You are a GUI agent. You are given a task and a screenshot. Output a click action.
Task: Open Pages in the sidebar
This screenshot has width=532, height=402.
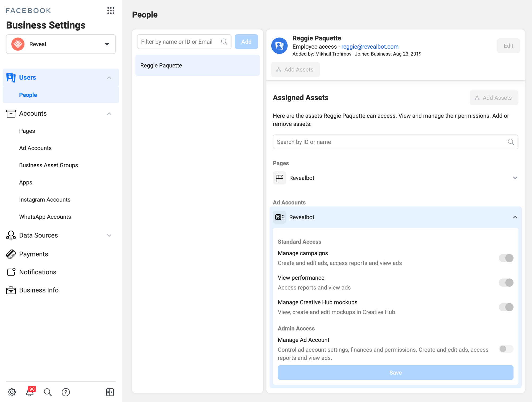(x=27, y=131)
